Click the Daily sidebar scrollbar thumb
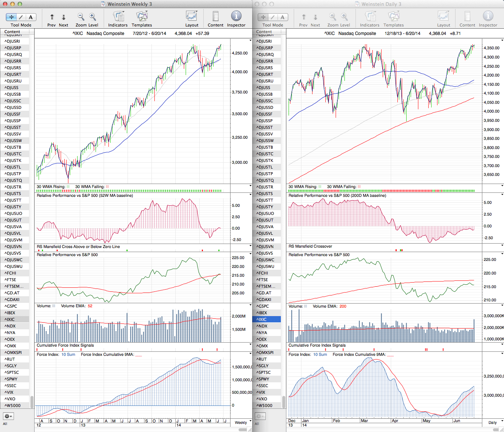This screenshot has height=432, width=504. [284, 402]
